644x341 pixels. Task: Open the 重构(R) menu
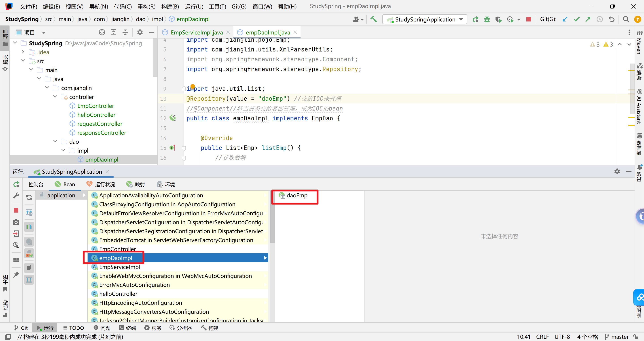[x=146, y=6]
